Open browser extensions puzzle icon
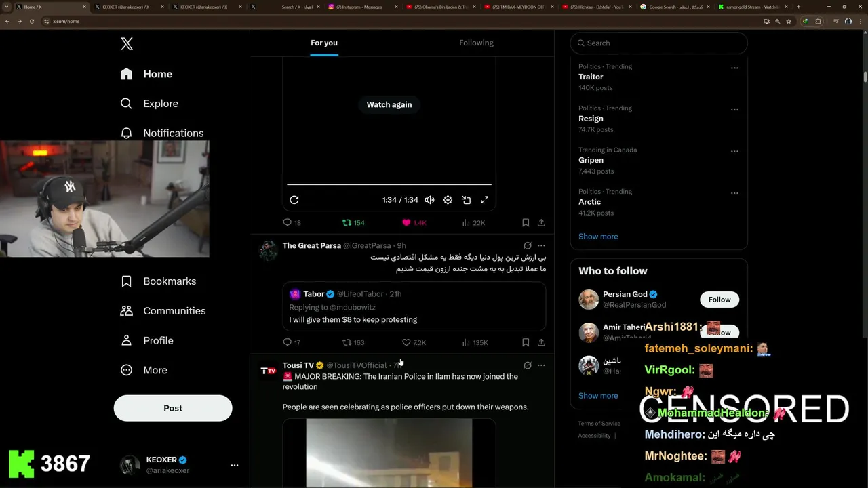Image resolution: width=868 pixels, height=488 pixels. 818,21
